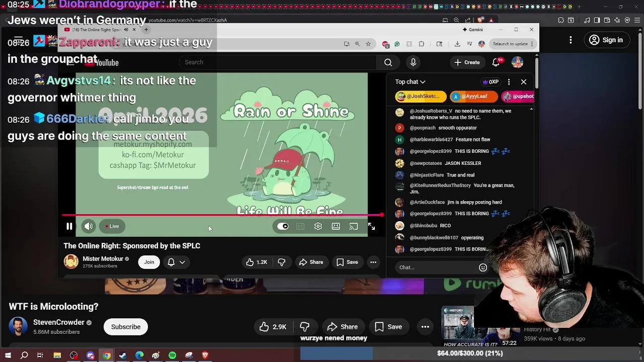The width and height of the screenshot is (644, 362).
Task: Open Brave Shields lion icon in address bar
Action: (x=480, y=20)
